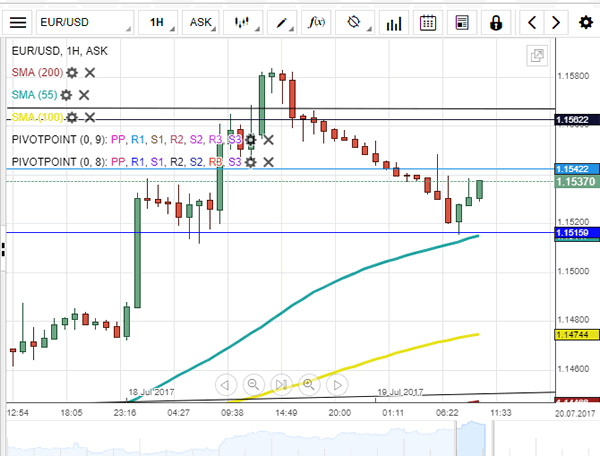Click the 18 Jul 2017 date marker
This screenshot has width=600, height=457.
(x=151, y=392)
